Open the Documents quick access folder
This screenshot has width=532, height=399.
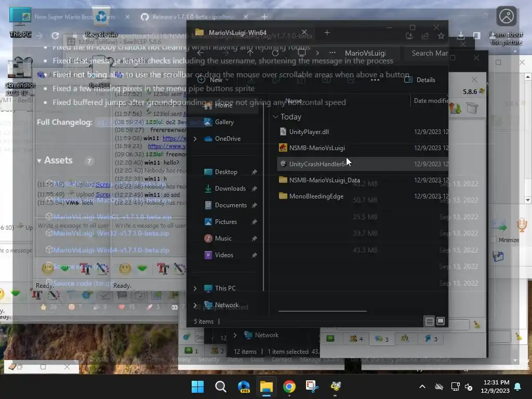pyautogui.click(x=231, y=205)
